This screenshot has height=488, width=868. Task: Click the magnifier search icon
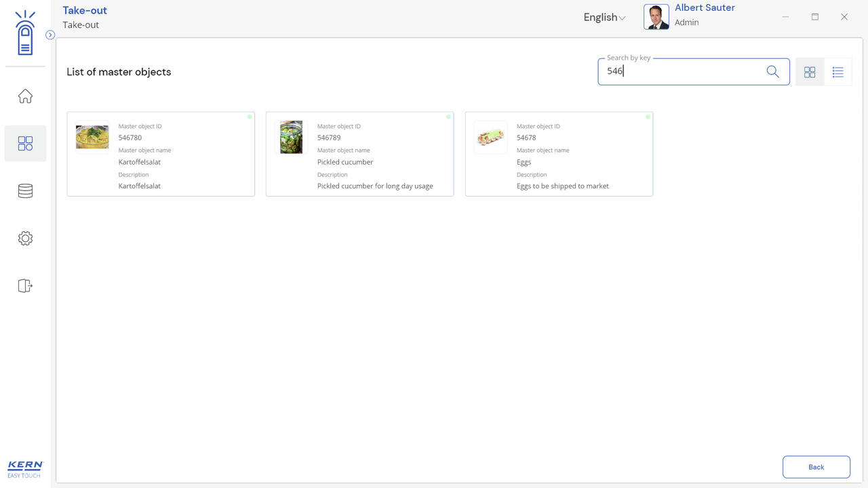click(772, 72)
